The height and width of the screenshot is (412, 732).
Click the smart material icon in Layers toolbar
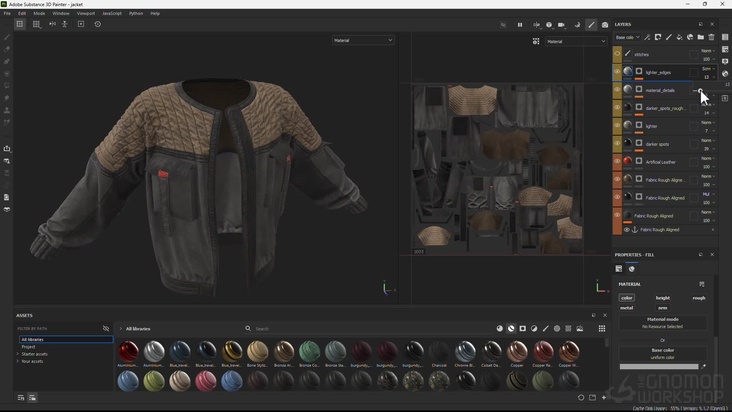(x=690, y=37)
